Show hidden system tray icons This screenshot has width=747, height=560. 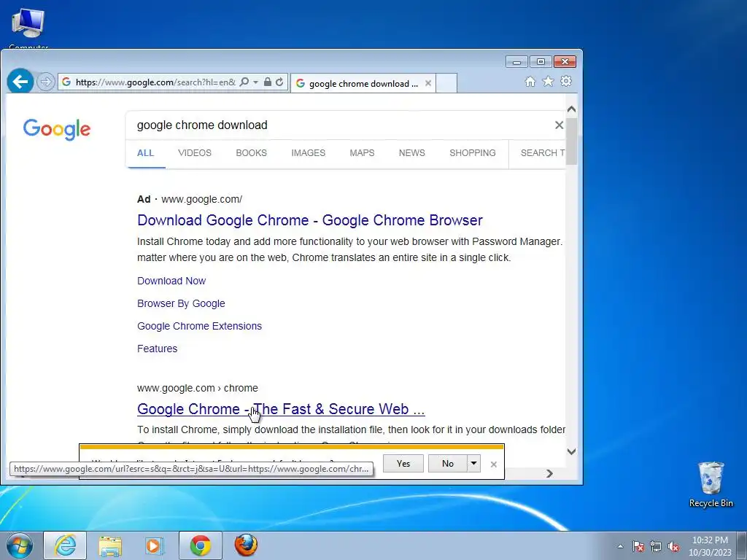(x=620, y=546)
